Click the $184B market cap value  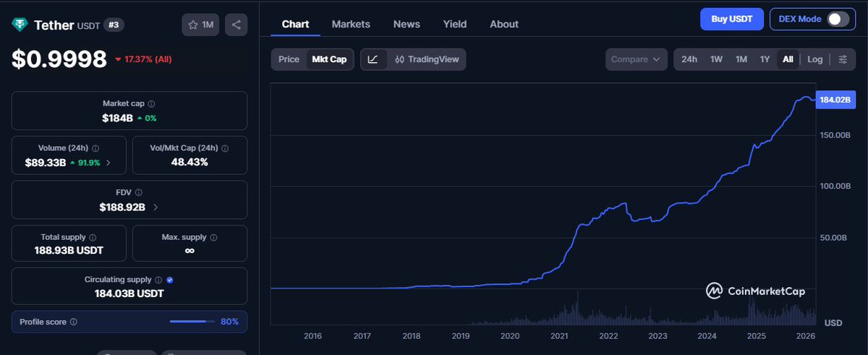117,118
